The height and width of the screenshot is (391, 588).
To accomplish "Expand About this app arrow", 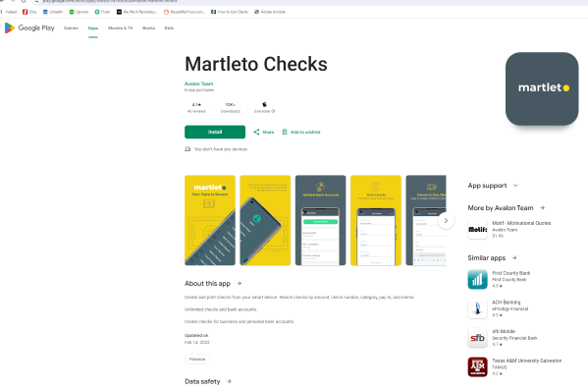I will (239, 284).
